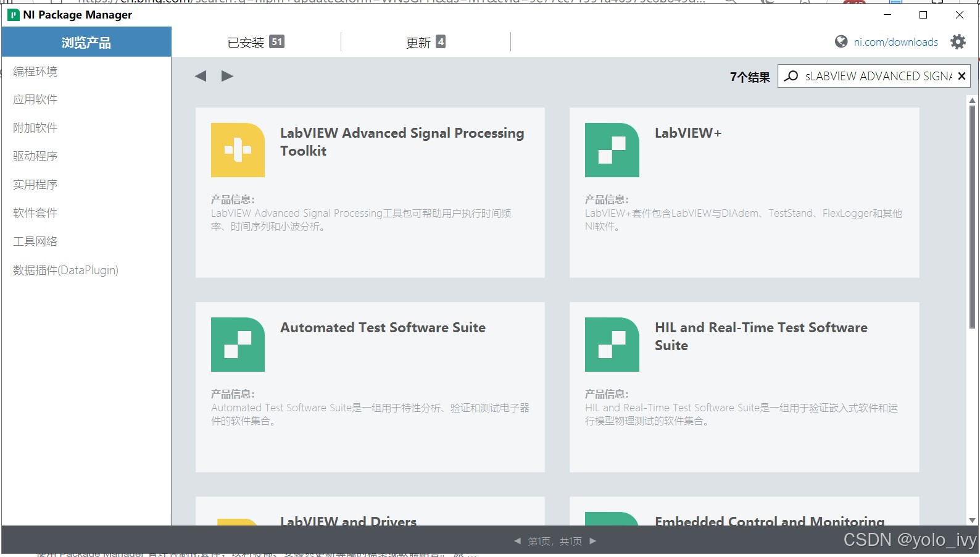Maximize the NI Package Manager window
The height and width of the screenshot is (557, 980).
(x=923, y=15)
